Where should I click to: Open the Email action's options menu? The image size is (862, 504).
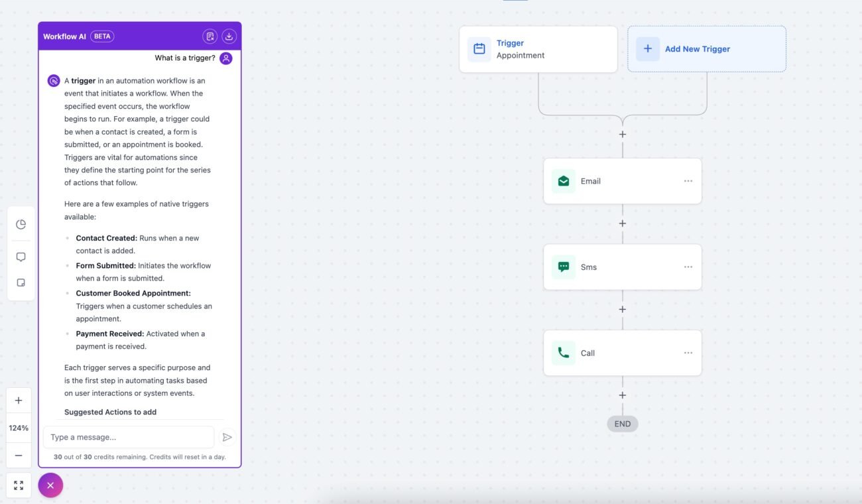click(x=688, y=180)
